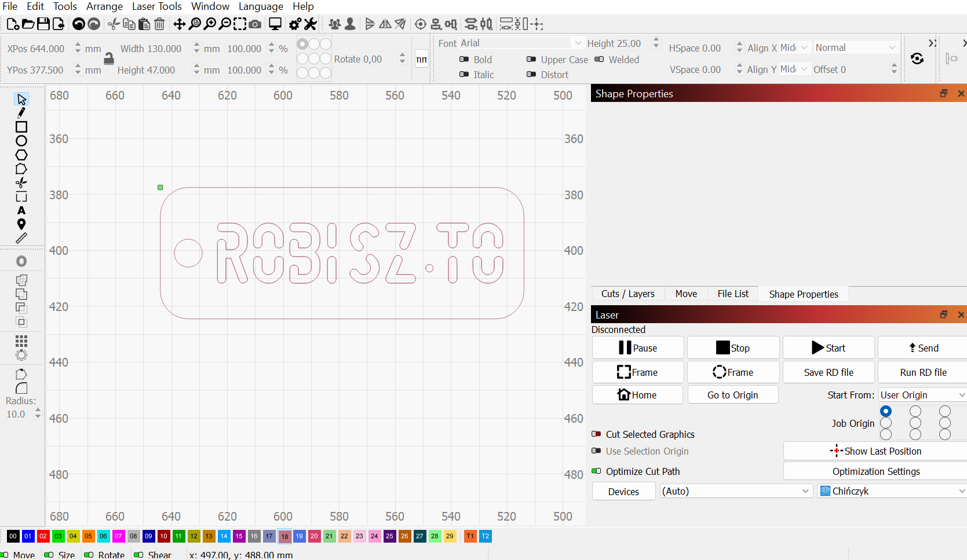The height and width of the screenshot is (560, 967).
Task: Open the Chińczyk device dropdown
Action: [892, 491]
